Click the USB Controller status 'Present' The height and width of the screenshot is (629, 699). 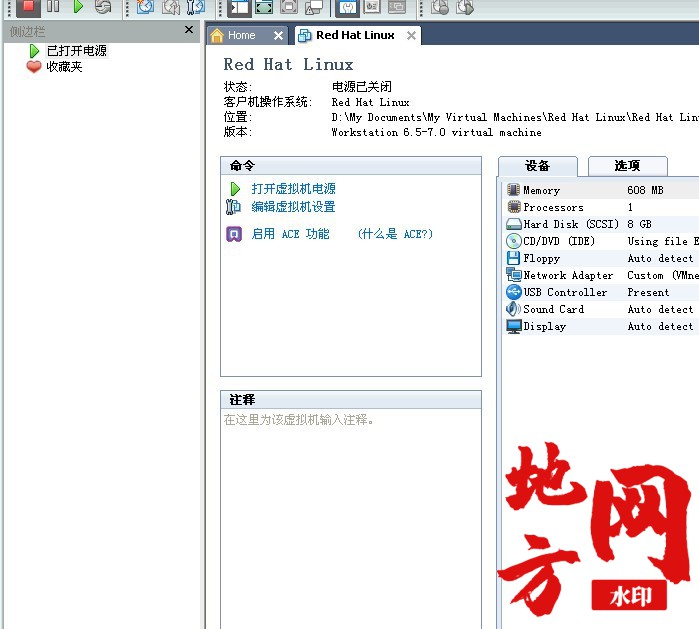coord(648,292)
